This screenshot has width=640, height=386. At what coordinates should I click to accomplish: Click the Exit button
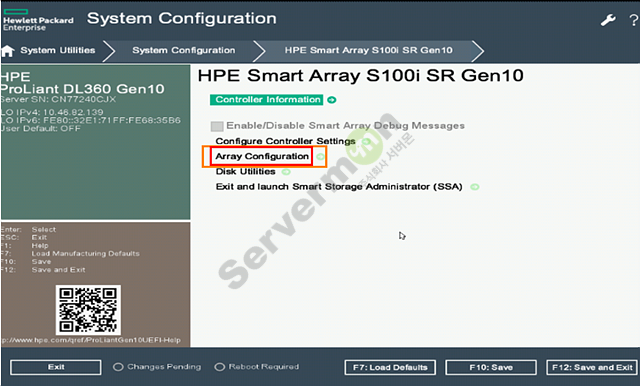[x=56, y=367]
